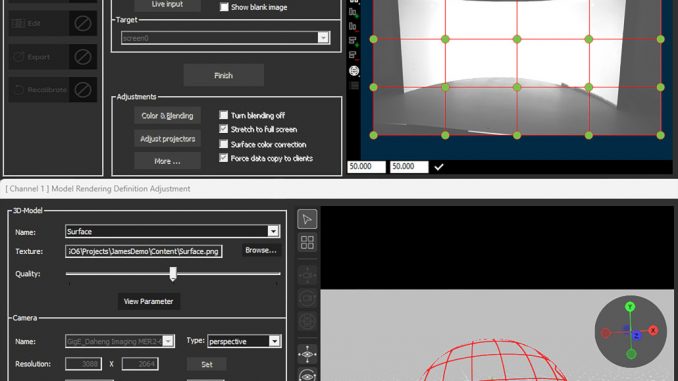Click the add row icon with green plus
This screenshot has width=678, height=381.
pyautogui.click(x=353, y=41)
